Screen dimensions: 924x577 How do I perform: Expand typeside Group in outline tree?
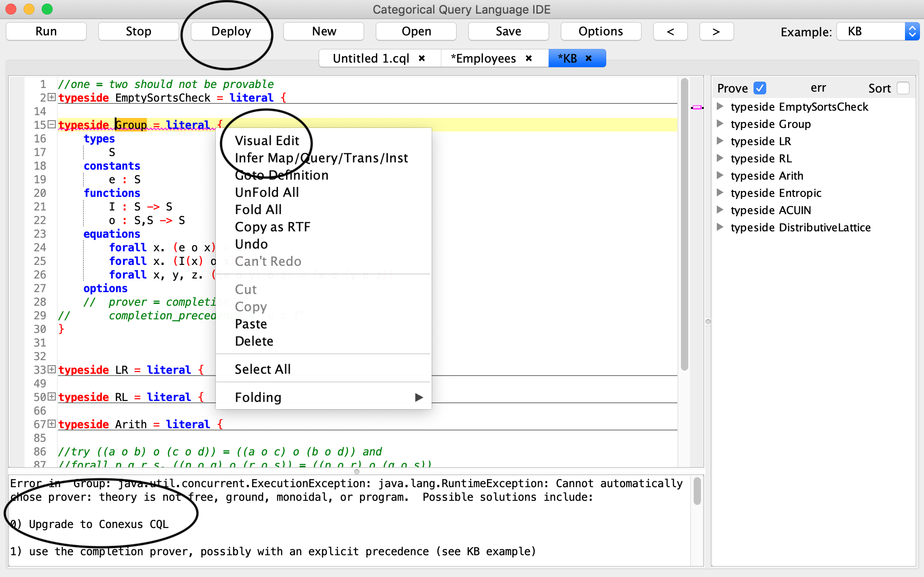coord(720,124)
